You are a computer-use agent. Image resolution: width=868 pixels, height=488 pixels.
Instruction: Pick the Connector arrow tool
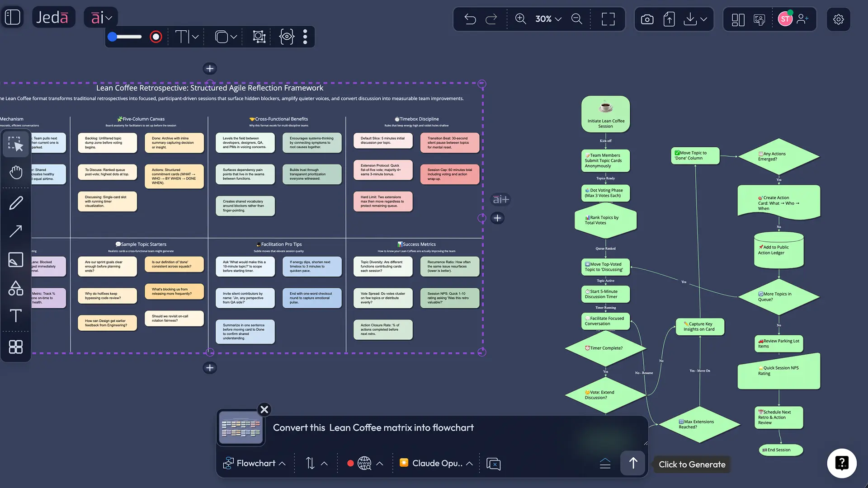[x=16, y=231]
